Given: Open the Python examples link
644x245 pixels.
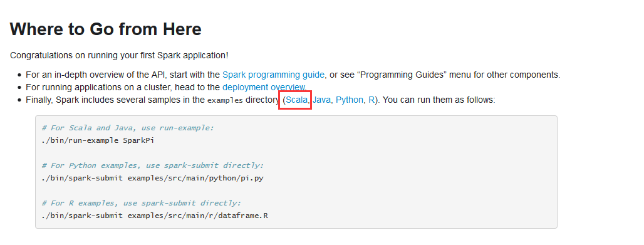Looking at the screenshot, I should [x=350, y=100].
